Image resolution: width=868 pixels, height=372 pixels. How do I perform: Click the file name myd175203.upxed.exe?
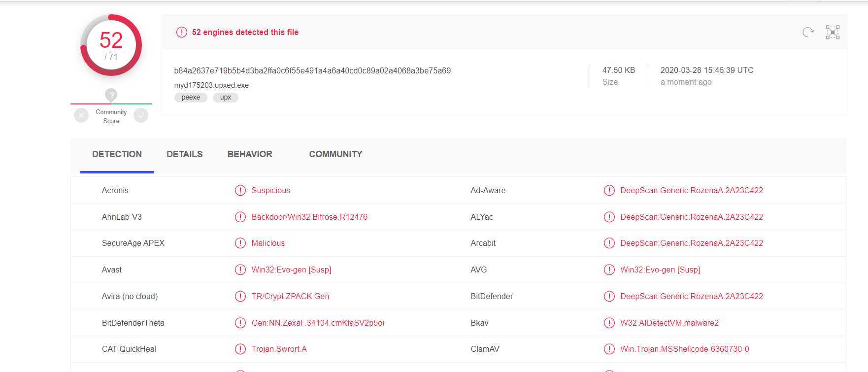pyautogui.click(x=211, y=85)
